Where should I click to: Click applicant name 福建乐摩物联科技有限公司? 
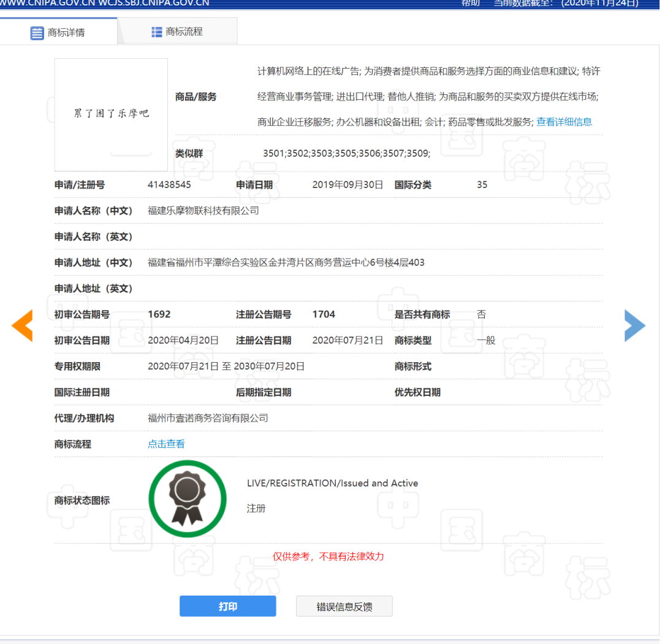[203, 211]
